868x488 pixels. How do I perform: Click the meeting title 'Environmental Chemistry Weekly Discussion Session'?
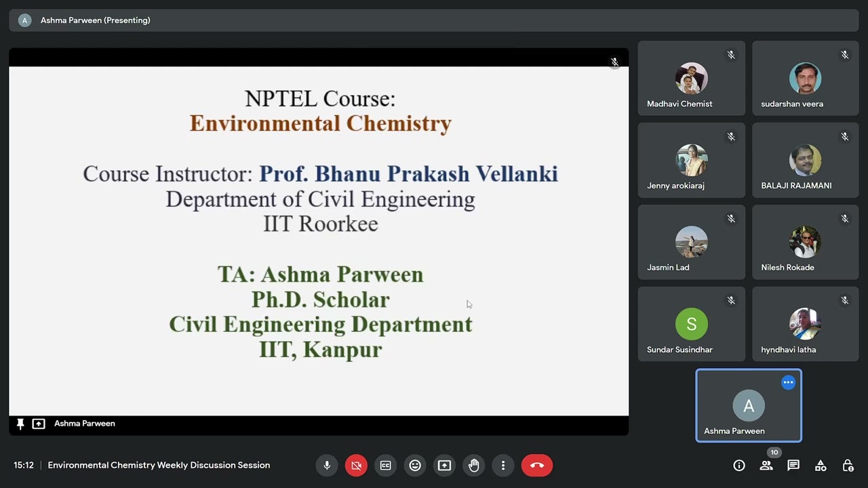click(159, 466)
